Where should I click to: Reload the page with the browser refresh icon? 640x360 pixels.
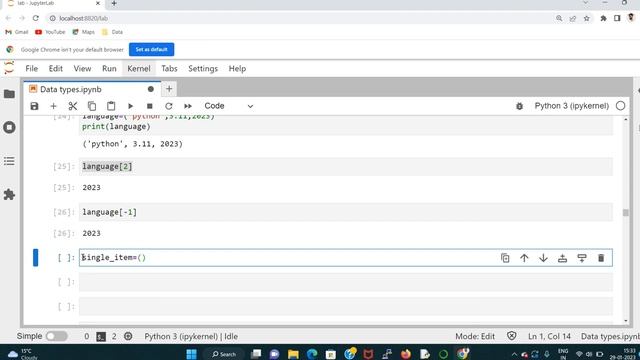click(36, 18)
